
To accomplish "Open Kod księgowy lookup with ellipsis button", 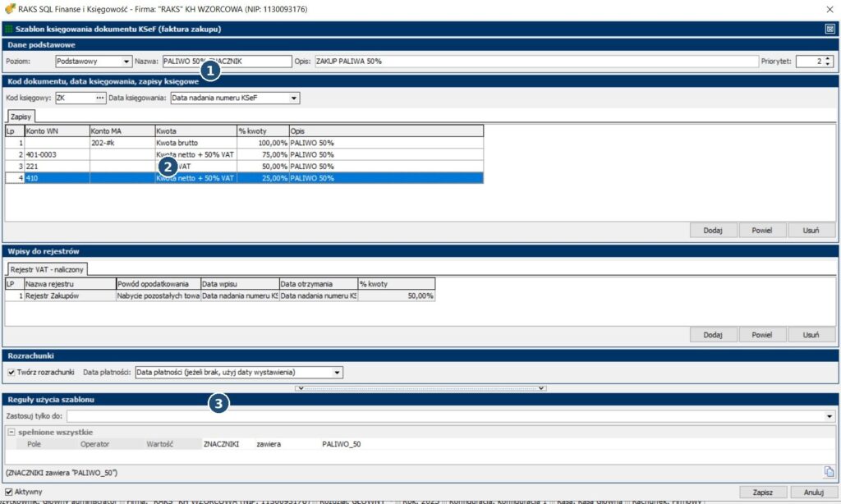I will click(100, 99).
